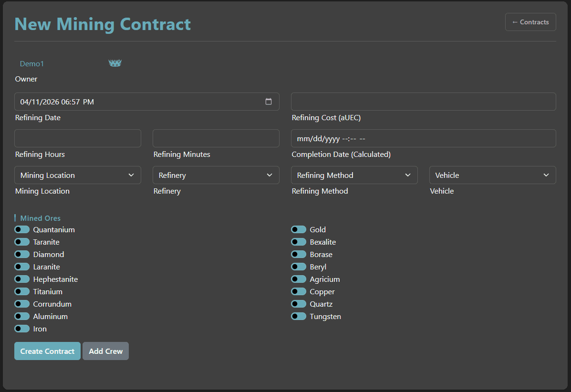This screenshot has height=392, width=571.
Task: Turn off the Diamond ore toggle
Action: click(22, 254)
